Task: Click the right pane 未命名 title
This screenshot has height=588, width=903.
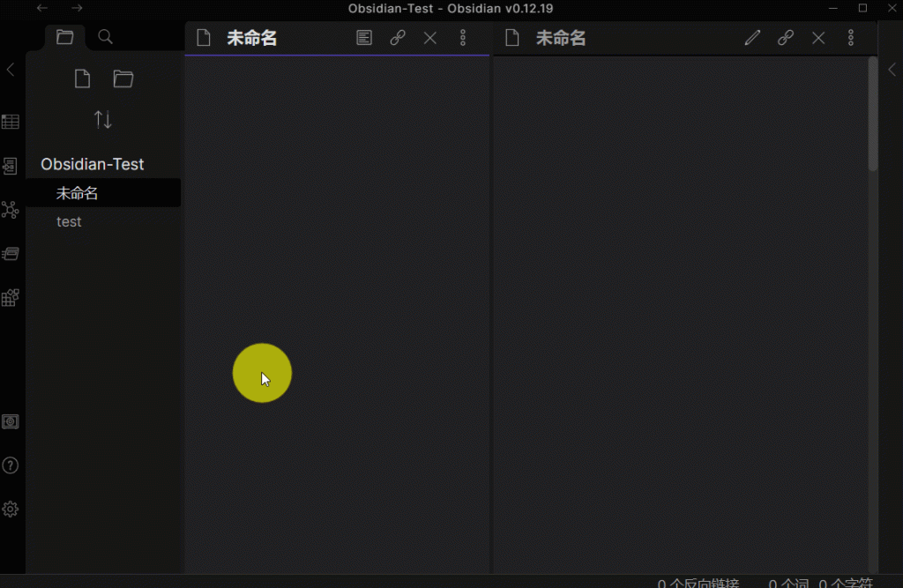Action: [x=561, y=38]
